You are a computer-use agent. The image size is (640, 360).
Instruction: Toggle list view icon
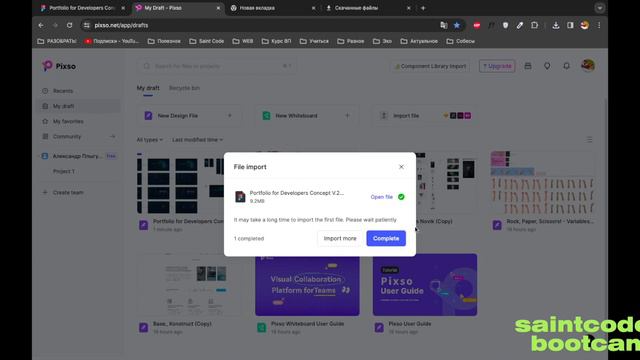click(589, 140)
